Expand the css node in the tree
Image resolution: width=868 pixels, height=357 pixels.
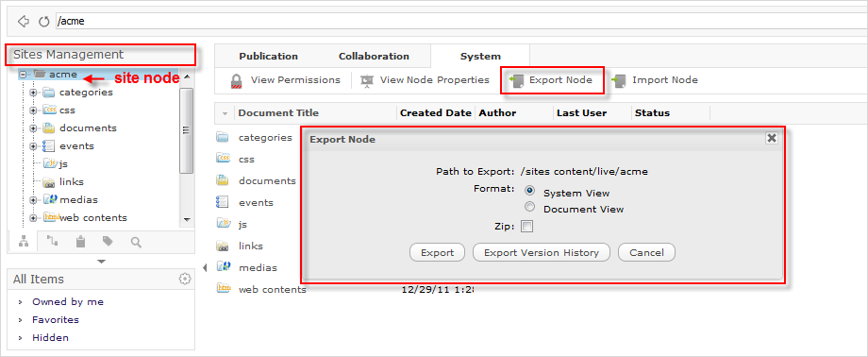33,110
